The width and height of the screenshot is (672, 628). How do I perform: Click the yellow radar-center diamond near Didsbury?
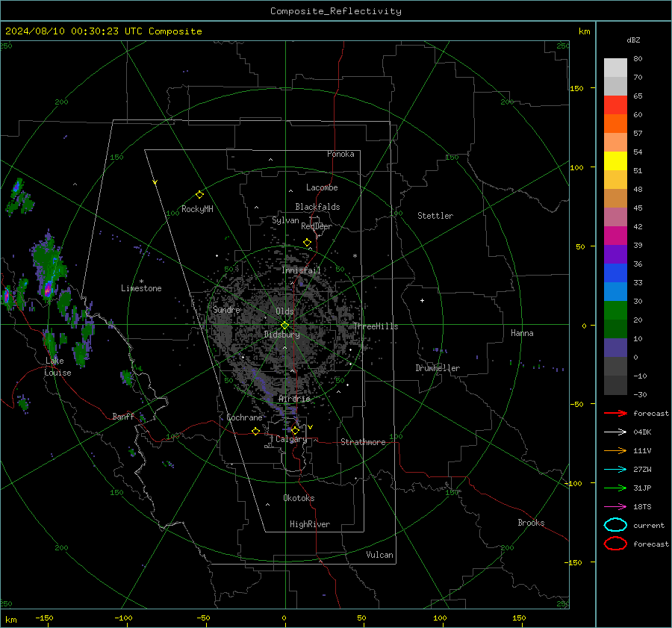[284, 325]
